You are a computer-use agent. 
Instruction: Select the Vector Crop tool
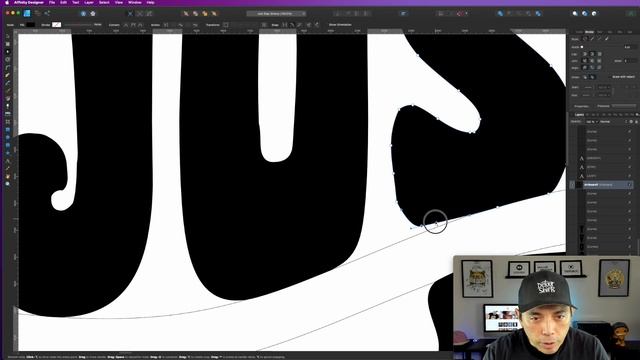pyautogui.click(x=8, y=122)
